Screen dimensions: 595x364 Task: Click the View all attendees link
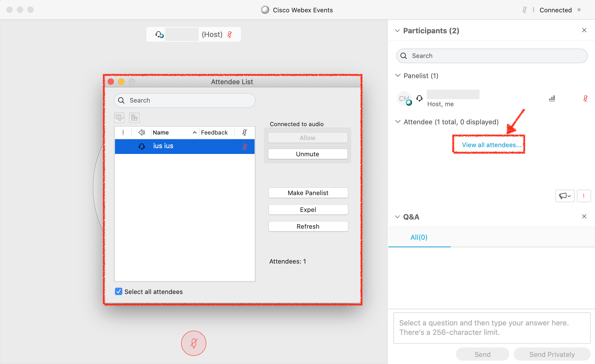[492, 145]
